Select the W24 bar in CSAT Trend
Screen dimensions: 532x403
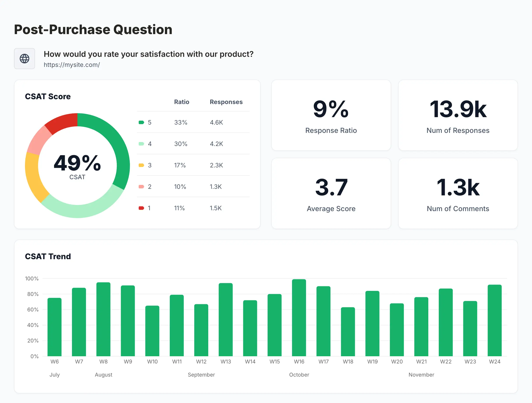click(494, 320)
